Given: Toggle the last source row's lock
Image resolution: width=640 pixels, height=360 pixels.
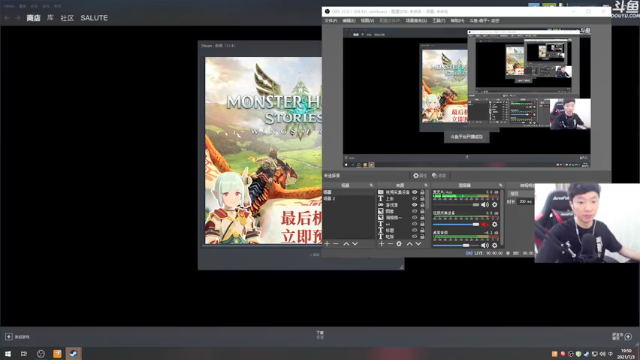Looking at the screenshot, I should point(422,237).
